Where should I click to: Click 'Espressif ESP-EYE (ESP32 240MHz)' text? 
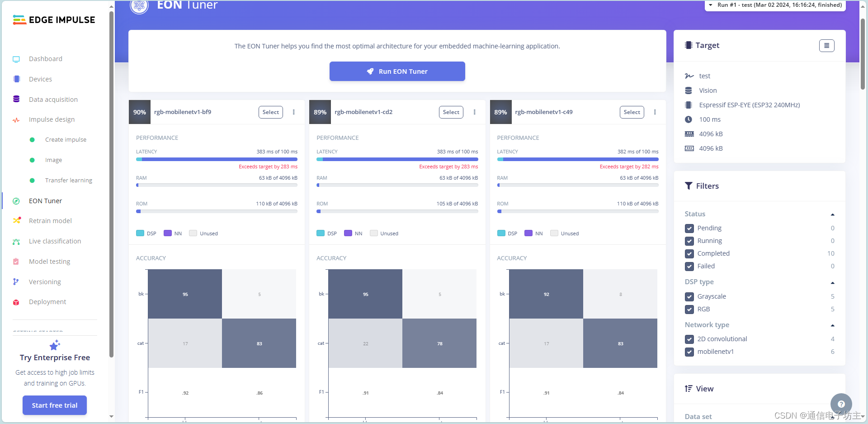tap(749, 105)
